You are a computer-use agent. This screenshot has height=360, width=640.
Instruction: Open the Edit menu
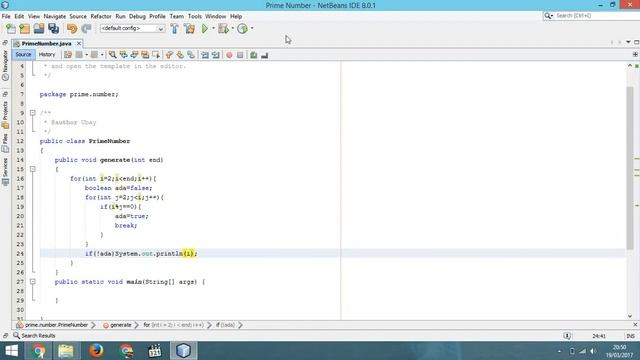(x=19, y=16)
